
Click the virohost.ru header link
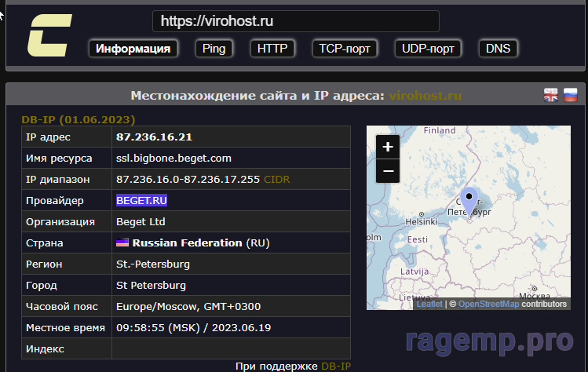(x=425, y=96)
